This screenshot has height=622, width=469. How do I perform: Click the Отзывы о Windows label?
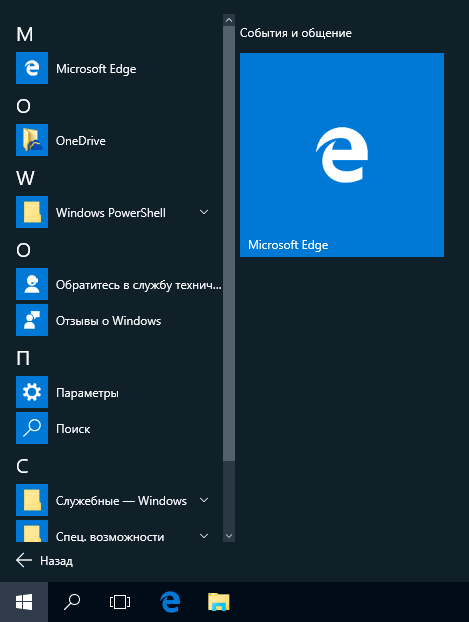(x=108, y=321)
